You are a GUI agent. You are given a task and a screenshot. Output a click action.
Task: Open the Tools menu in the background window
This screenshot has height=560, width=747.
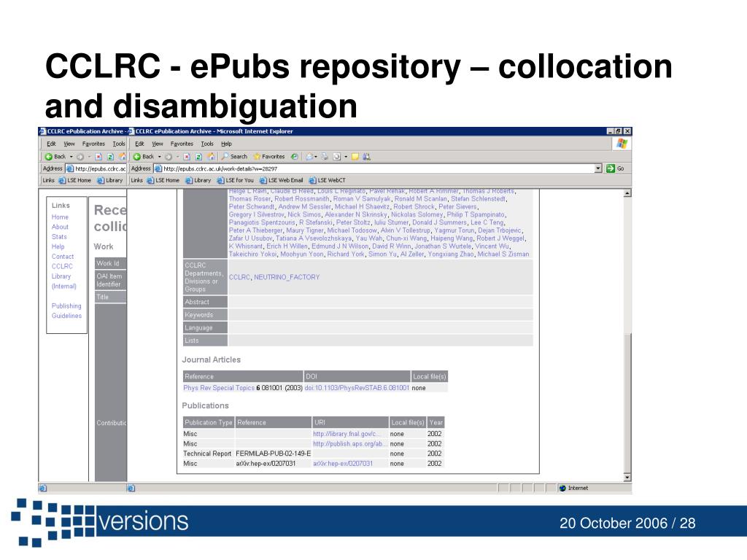[x=119, y=144]
